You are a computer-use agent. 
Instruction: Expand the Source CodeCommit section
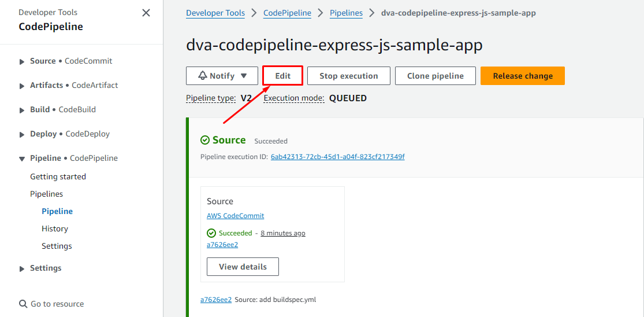pos(23,61)
